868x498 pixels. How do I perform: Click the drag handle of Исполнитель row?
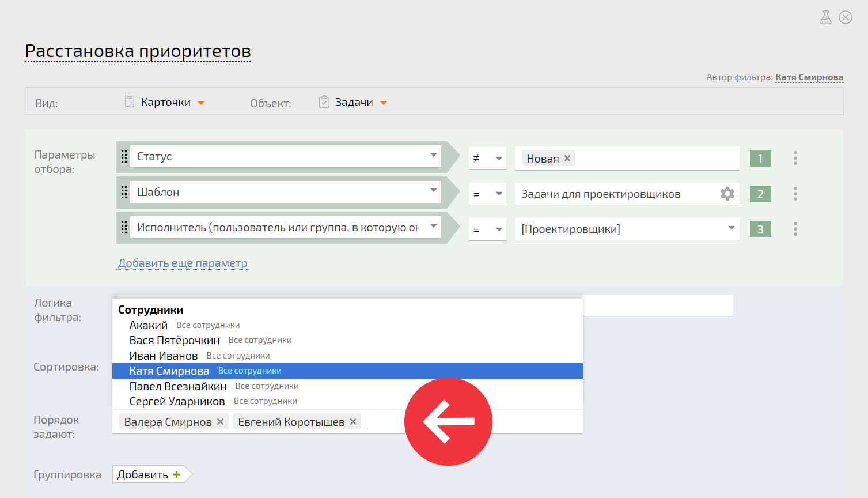click(x=124, y=228)
